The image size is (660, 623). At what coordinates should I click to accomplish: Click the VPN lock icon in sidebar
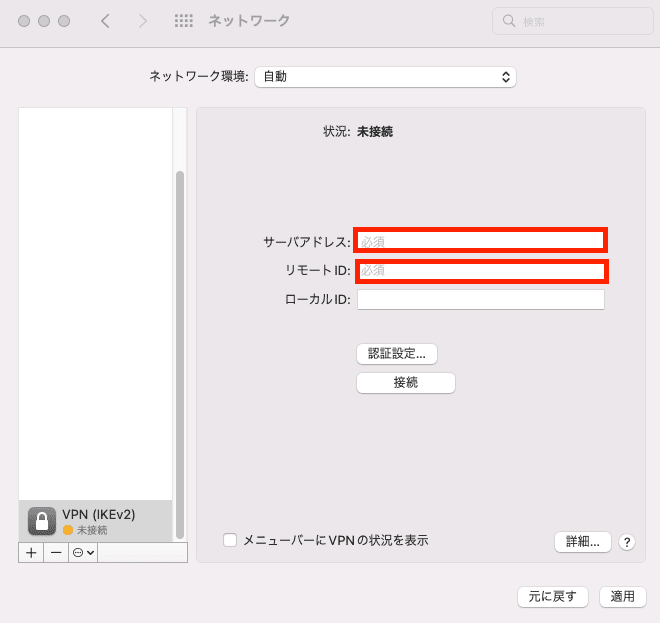pyautogui.click(x=42, y=521)
